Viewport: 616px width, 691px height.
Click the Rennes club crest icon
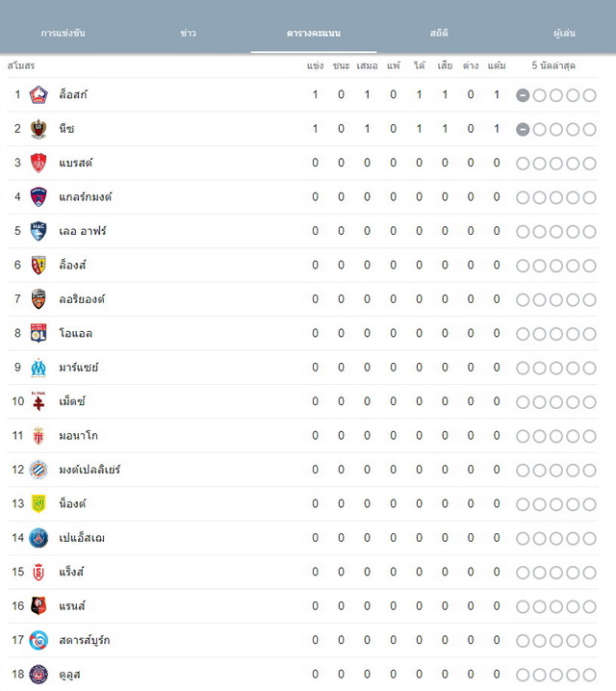tap(38, 606)
